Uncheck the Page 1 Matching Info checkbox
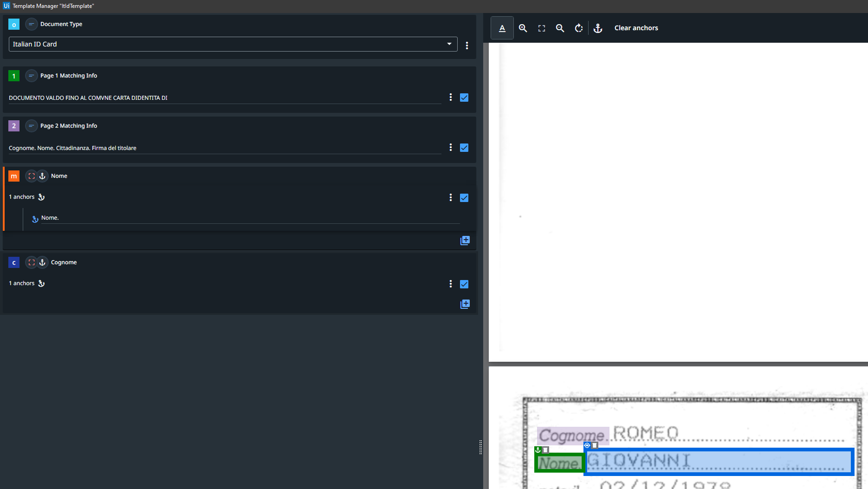Viewport: 868px width, 489px height. (464, 98)
